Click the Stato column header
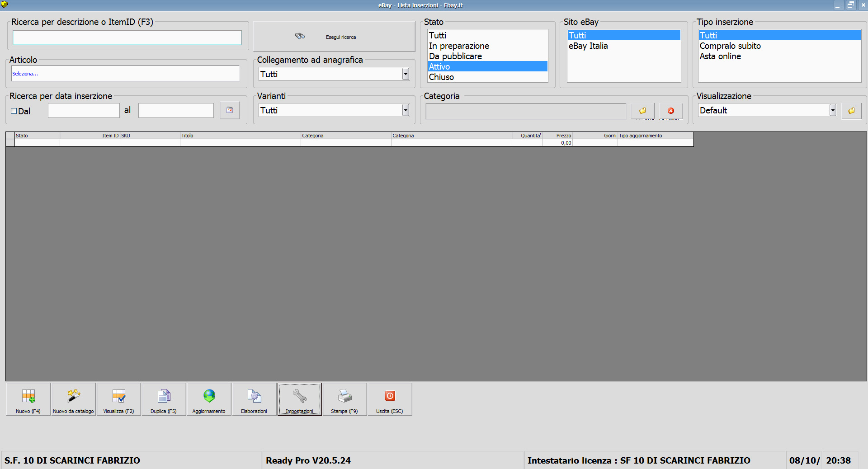This screenshot has height=469, width=868. 37,136
